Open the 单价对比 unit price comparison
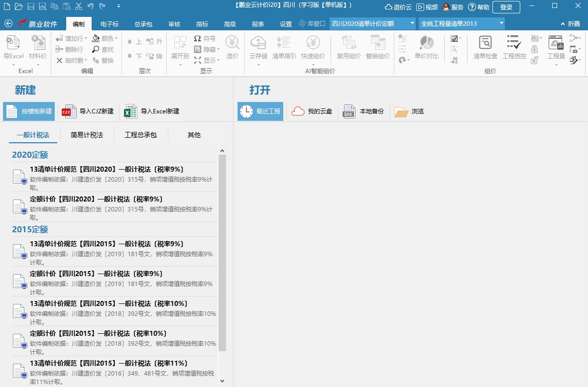This screenshot has height=387, width=588. point(426,47)
